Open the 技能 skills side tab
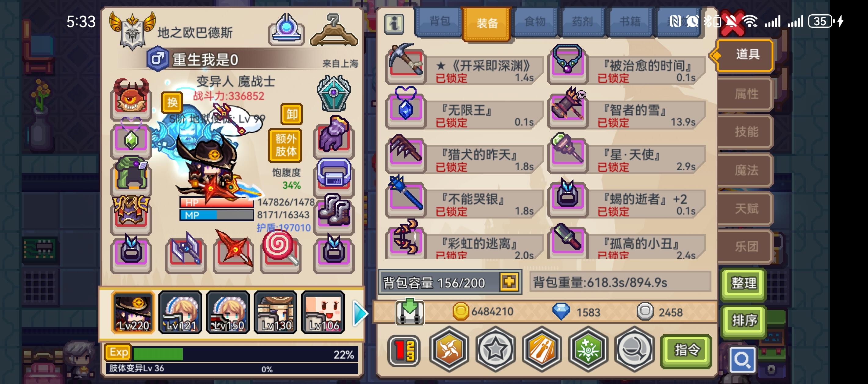 click(x=746, y=132)
